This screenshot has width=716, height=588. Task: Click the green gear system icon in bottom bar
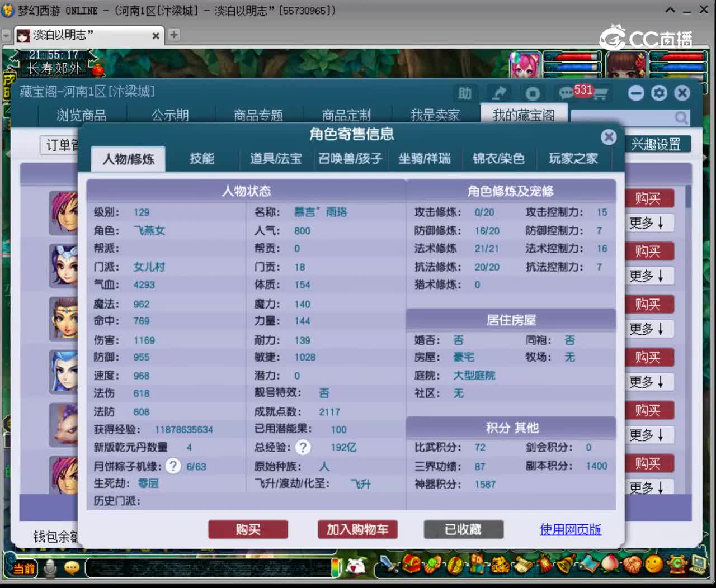(677, 565)
